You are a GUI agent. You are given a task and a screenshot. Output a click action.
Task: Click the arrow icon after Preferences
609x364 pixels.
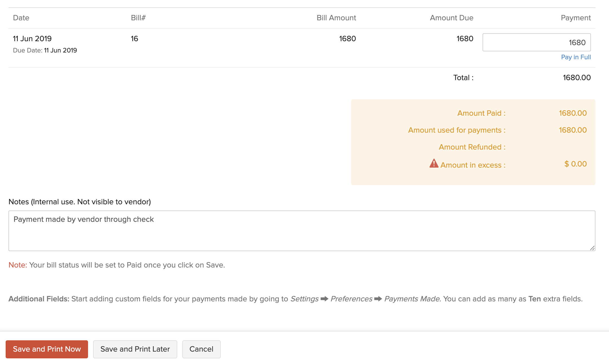[378, 299]
